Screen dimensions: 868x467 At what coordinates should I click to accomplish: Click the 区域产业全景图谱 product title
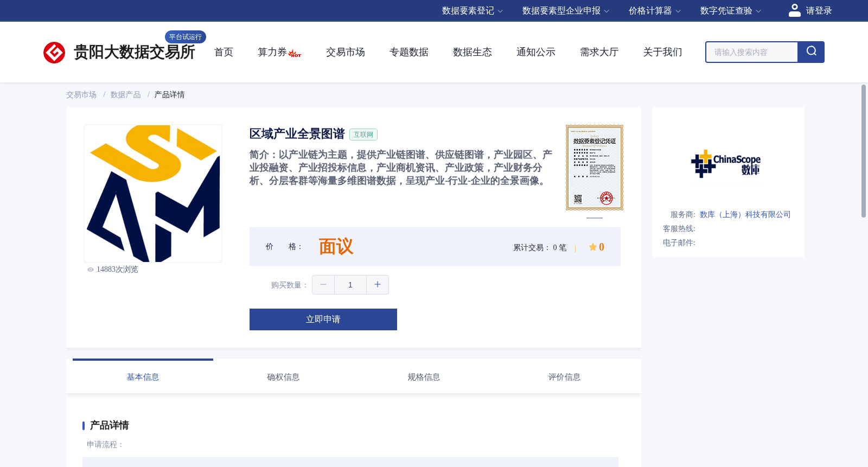297,134
